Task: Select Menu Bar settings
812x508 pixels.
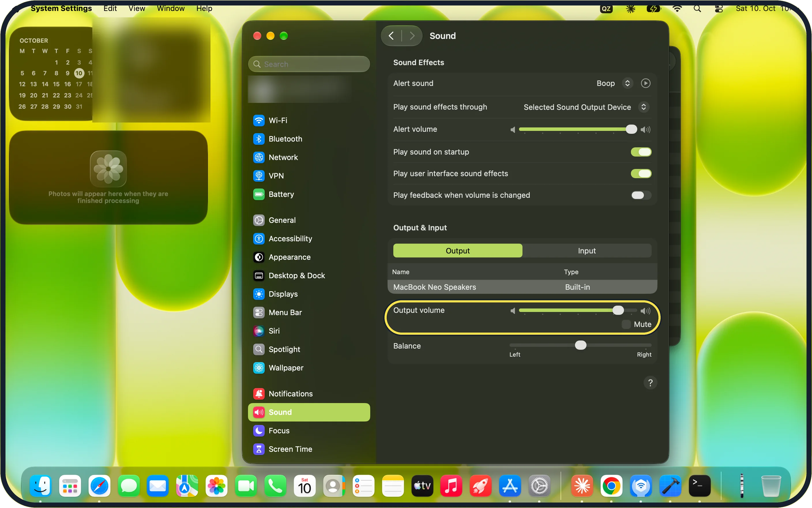Action: (x=309, y=313)
